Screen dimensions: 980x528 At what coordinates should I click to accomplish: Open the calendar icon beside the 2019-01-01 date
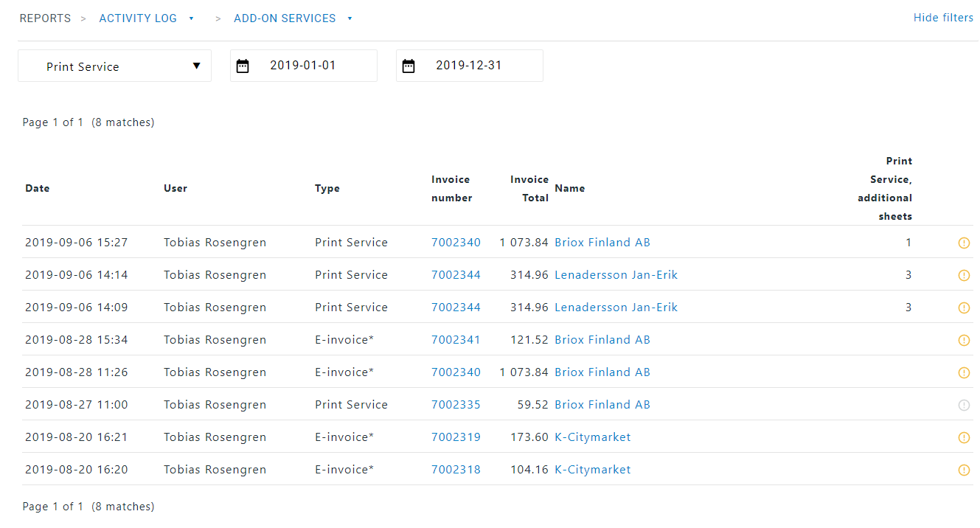(243, 66)
